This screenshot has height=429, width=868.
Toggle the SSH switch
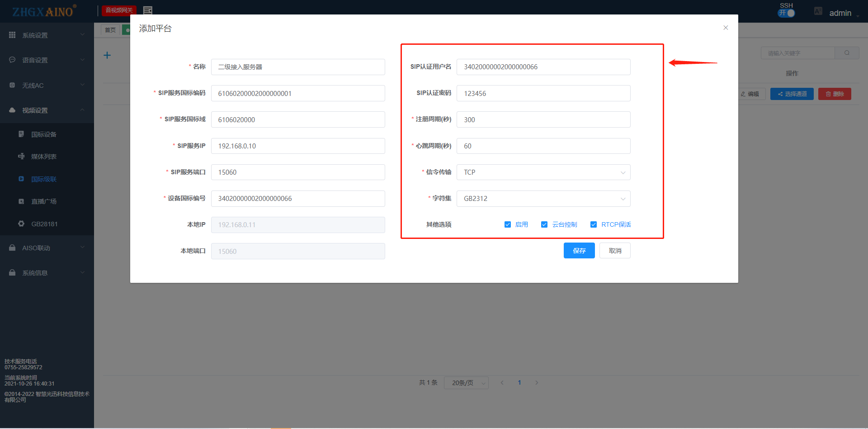coord(787,13)
